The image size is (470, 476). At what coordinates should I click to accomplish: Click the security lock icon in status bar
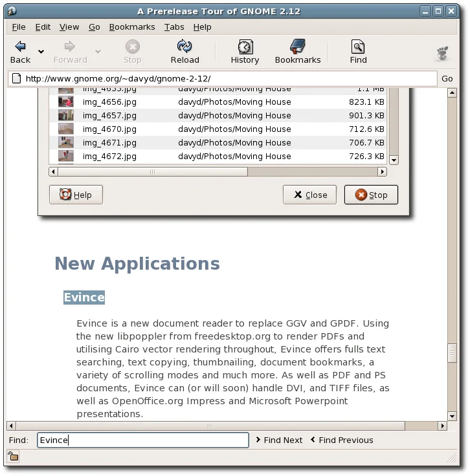point(13,457)
